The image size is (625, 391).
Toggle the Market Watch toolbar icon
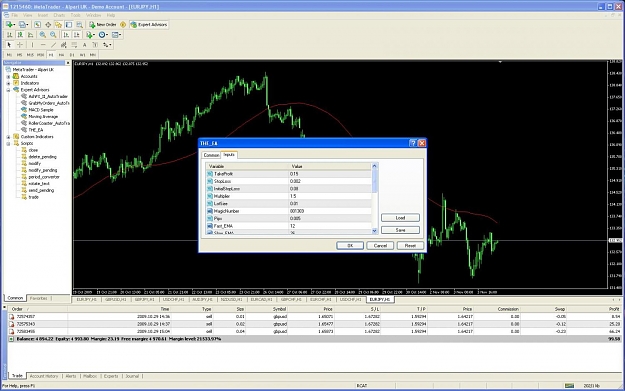(37, 25)
